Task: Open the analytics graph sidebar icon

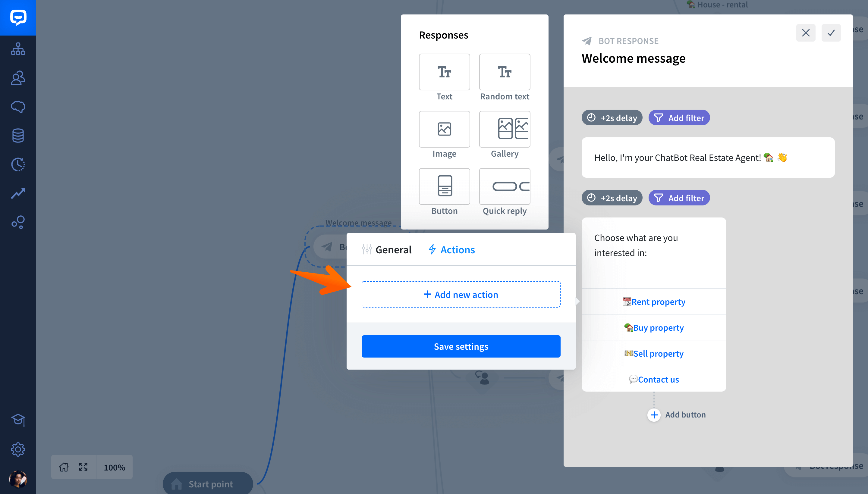Action: (17, 194)
